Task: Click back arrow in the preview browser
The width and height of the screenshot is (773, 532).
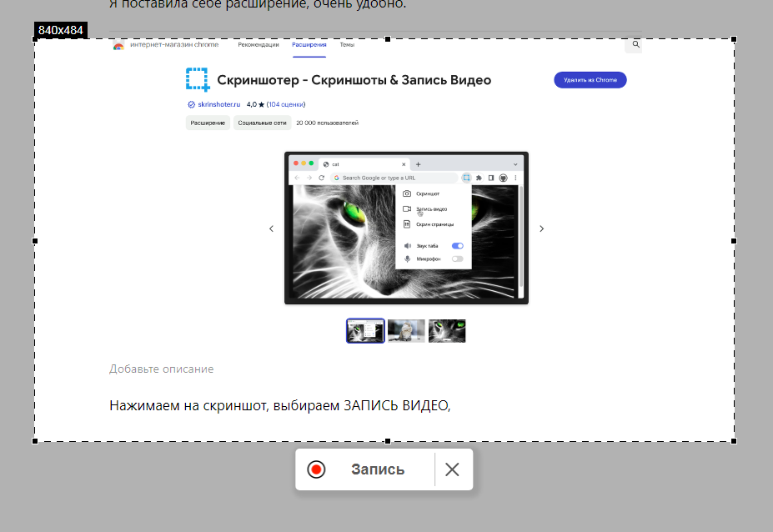Action: tap(297, 178)
